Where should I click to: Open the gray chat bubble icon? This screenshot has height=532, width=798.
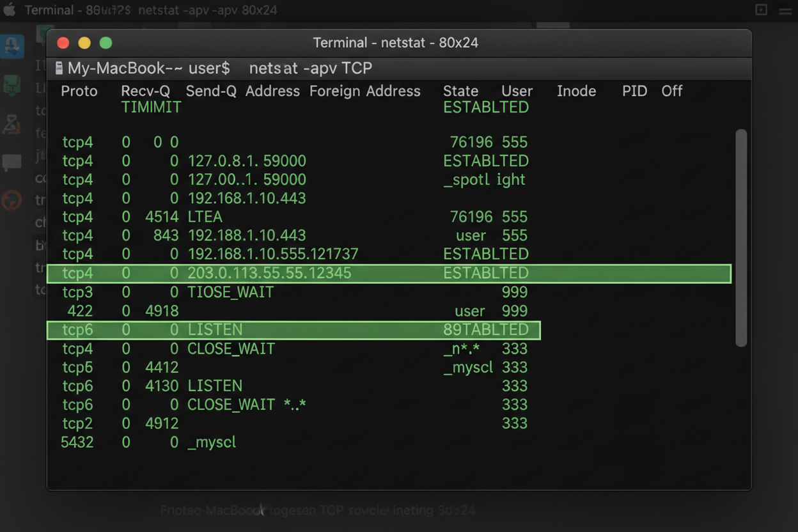click(12, 162)
